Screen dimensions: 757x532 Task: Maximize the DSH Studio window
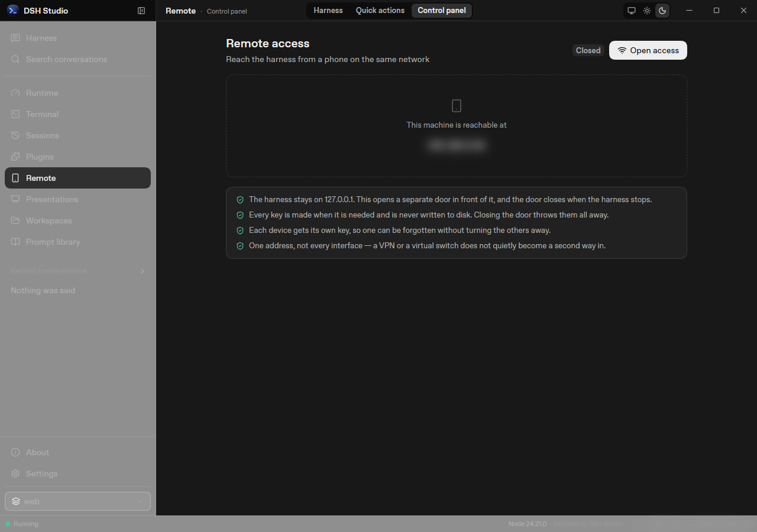[716, 11]
